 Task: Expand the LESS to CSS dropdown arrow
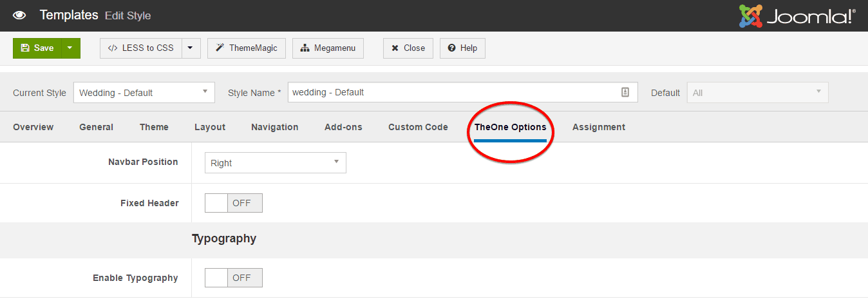coord(191,48)
